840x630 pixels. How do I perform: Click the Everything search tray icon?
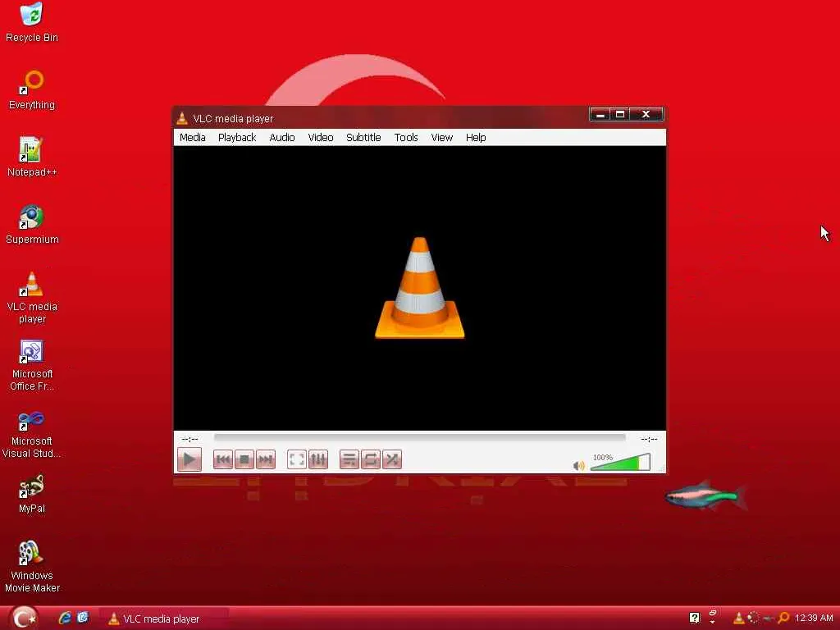(x=783, y=619)
